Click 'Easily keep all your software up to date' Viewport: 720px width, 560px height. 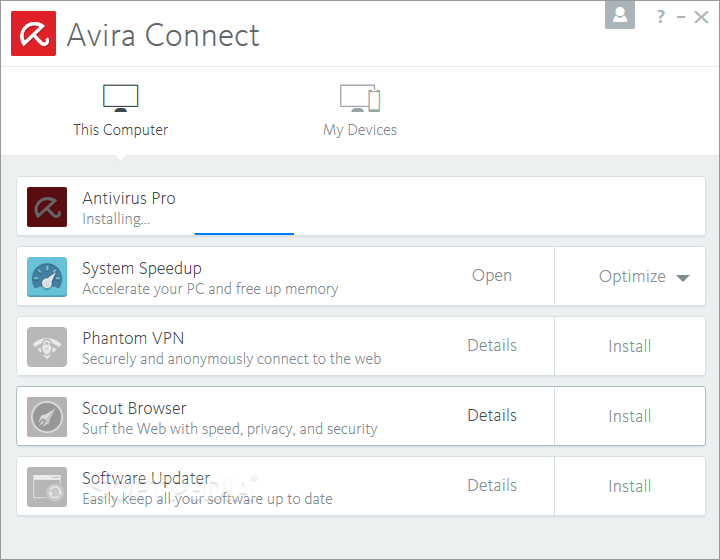[207, 499]
